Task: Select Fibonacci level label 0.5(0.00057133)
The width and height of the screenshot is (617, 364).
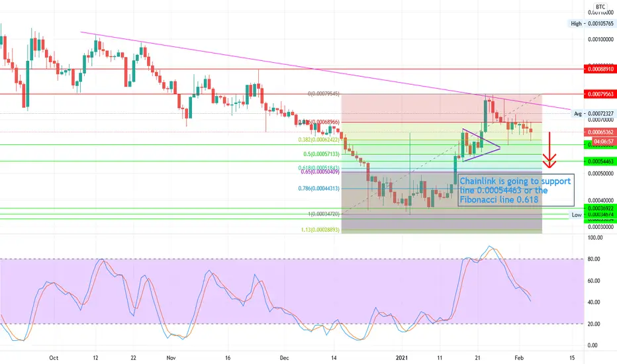Action: (x=322, y=154)
